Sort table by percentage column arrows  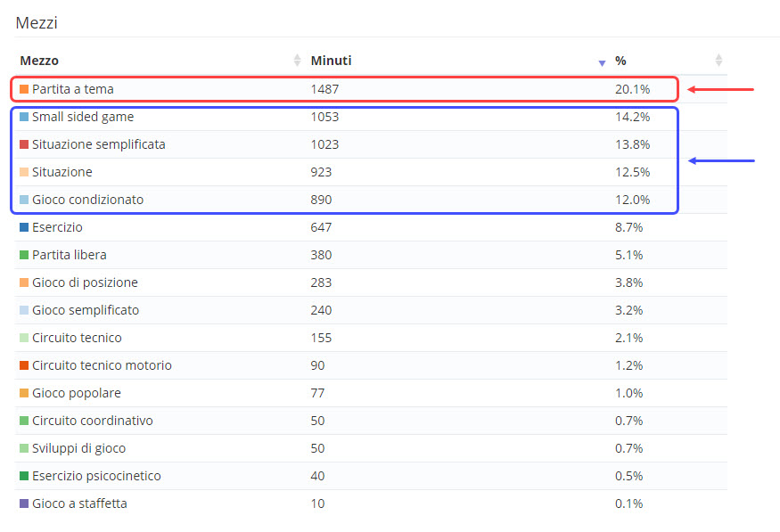718,61
